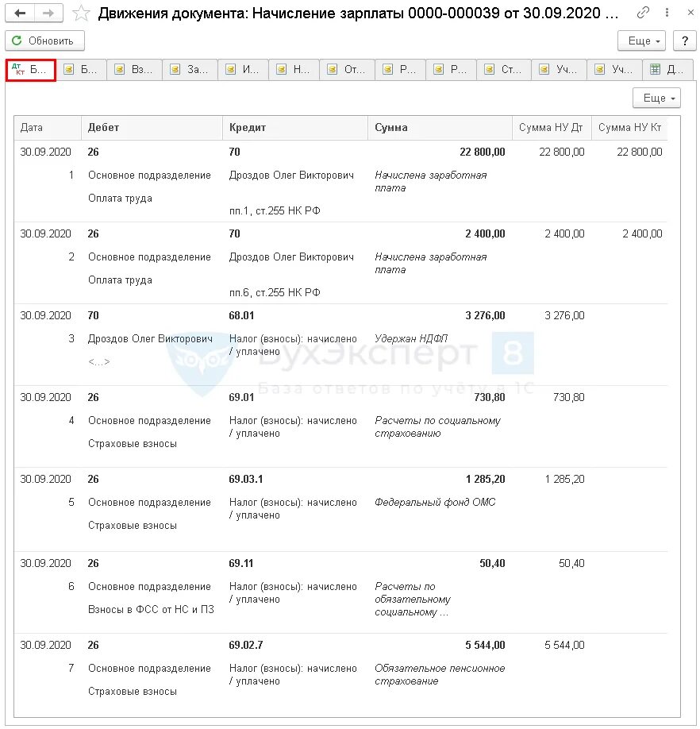The height and width of the screenshot is (729, 700).
Task: Open the Еще dropdown above the table
Action: 657,98
